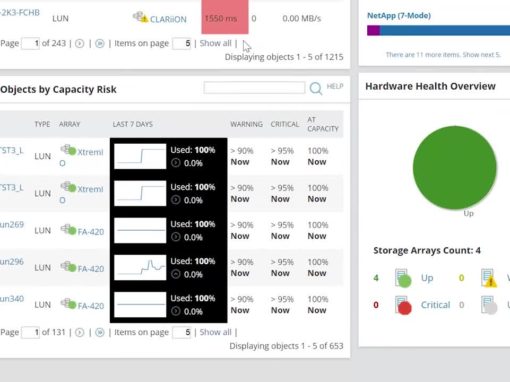The width and height of the screenshot is (510, 382).
Task: Open the FA-420 array link in the un296 row
Action: click(x=91, y=269)
